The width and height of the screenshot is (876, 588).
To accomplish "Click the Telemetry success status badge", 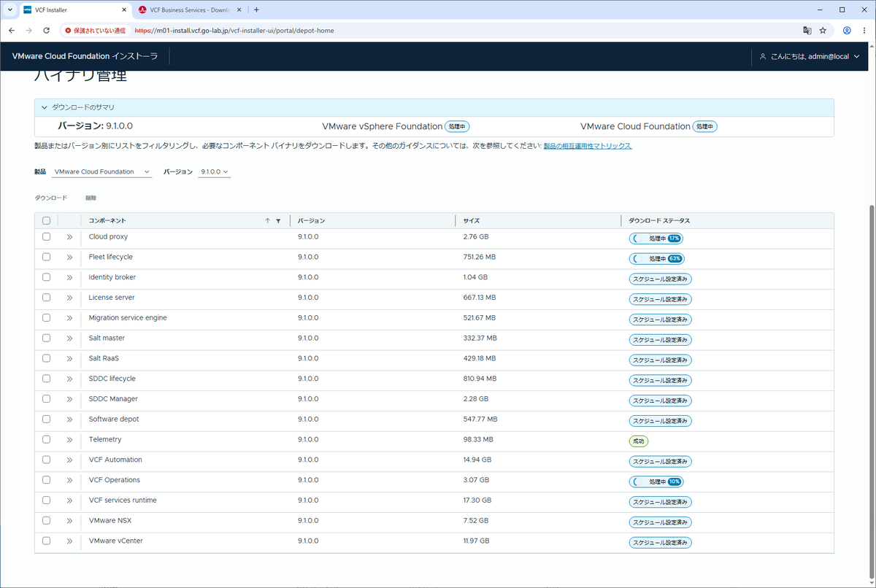I will 639,441.
